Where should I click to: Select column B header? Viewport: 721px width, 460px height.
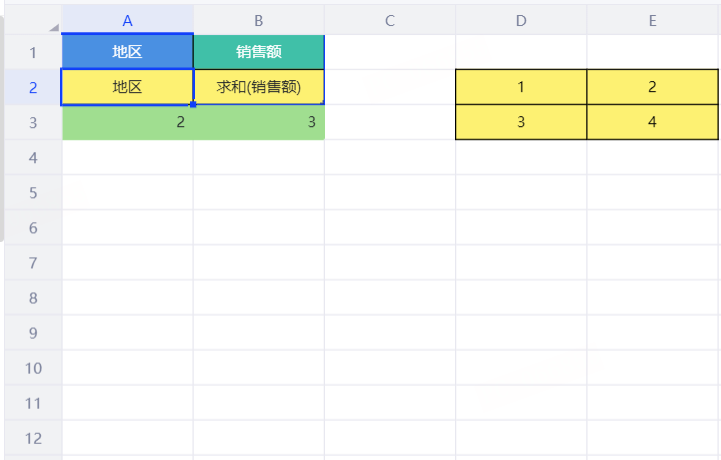click(258, 20)
